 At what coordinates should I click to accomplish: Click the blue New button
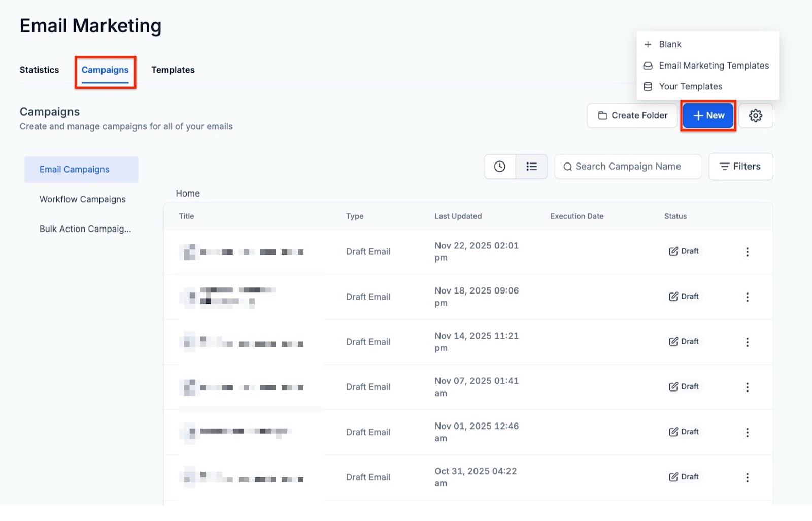click(x=708, y=116)
